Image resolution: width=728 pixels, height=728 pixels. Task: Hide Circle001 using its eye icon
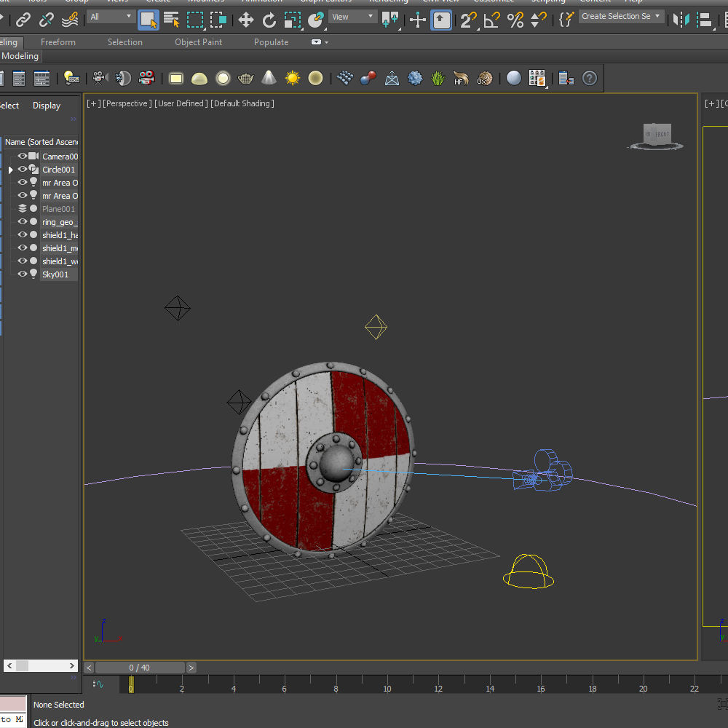point(23,169)
